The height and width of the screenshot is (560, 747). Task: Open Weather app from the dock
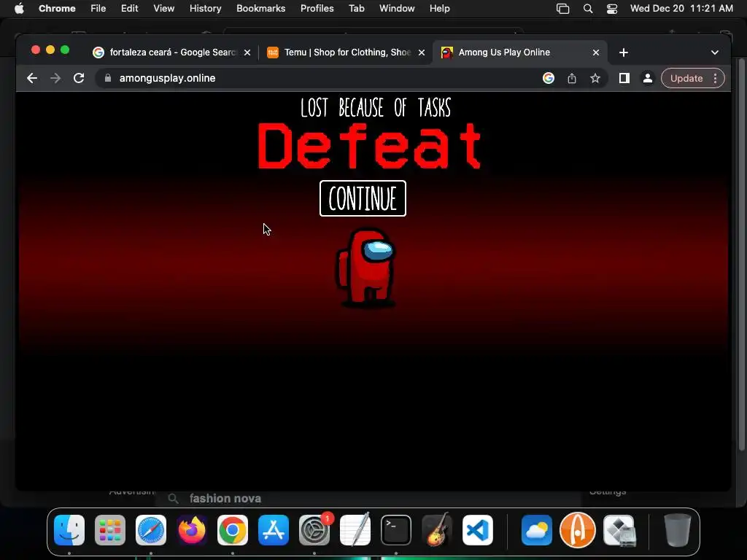(536, 530)
